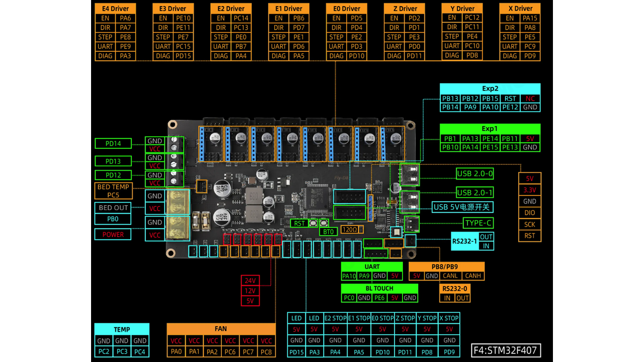Select the USB 2.0-0 label
Image resolution: width=644 pixels, height=362 pixels.
tap(475, 174)
